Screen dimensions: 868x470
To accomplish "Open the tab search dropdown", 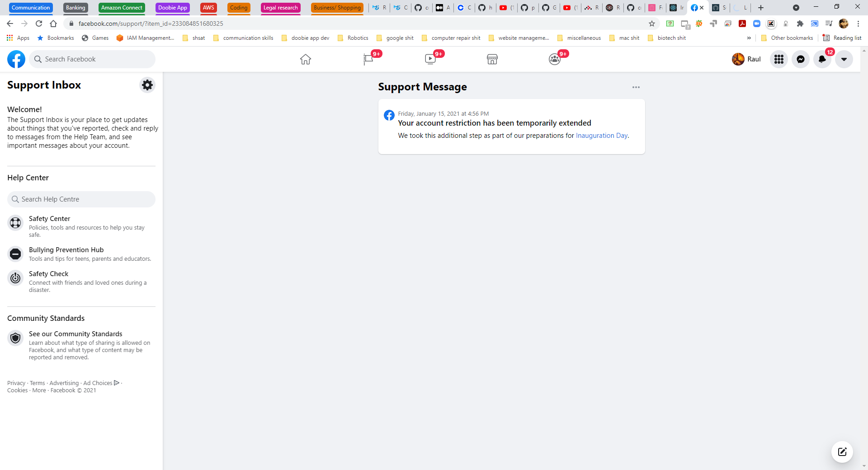I will point(796,8).
